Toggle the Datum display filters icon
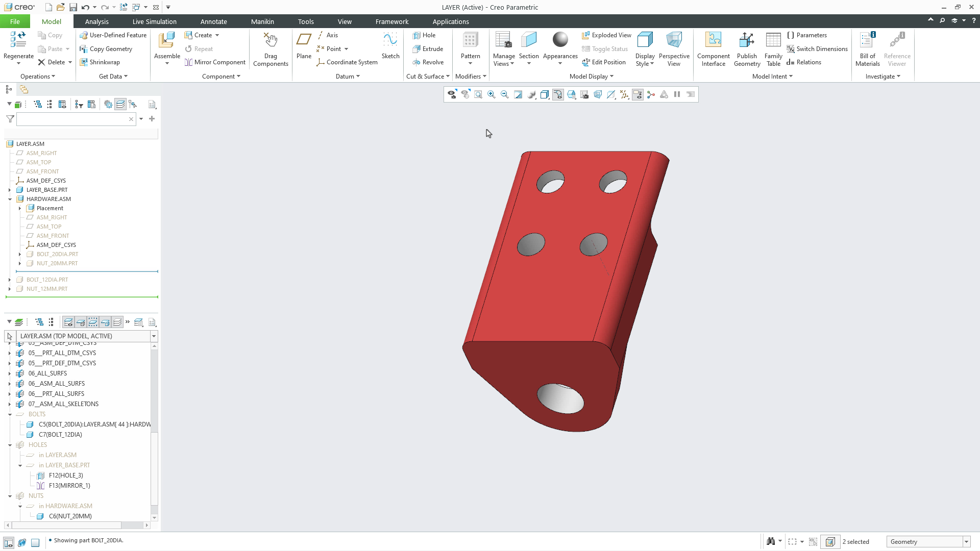Image resolution: width=980 pixels, height=551 pixels. point(624,94)
